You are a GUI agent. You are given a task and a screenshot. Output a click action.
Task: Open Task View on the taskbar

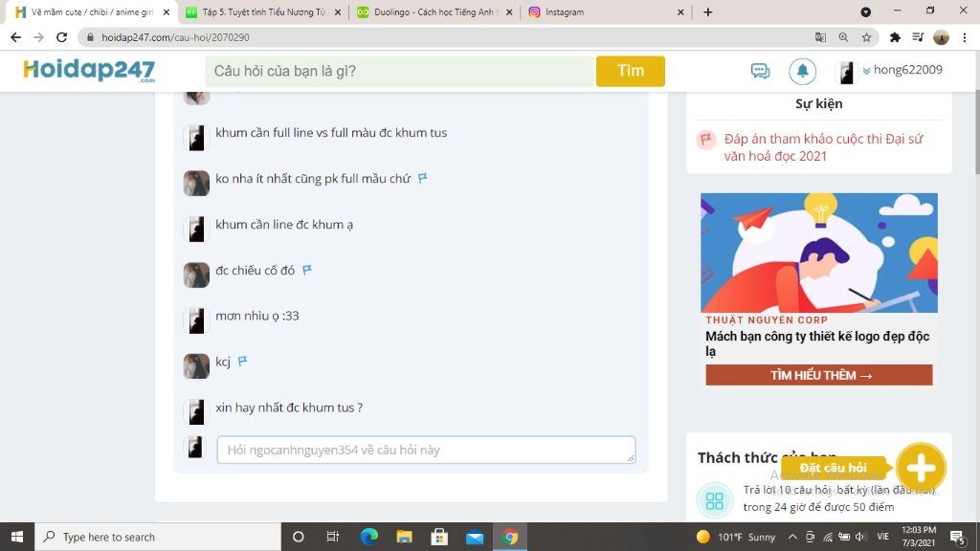332,537
